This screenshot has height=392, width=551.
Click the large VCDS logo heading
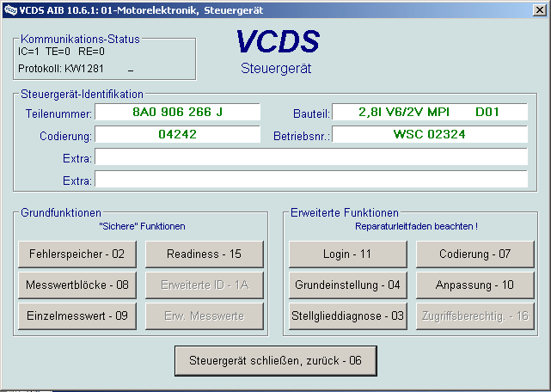click(x=278, y=41)
